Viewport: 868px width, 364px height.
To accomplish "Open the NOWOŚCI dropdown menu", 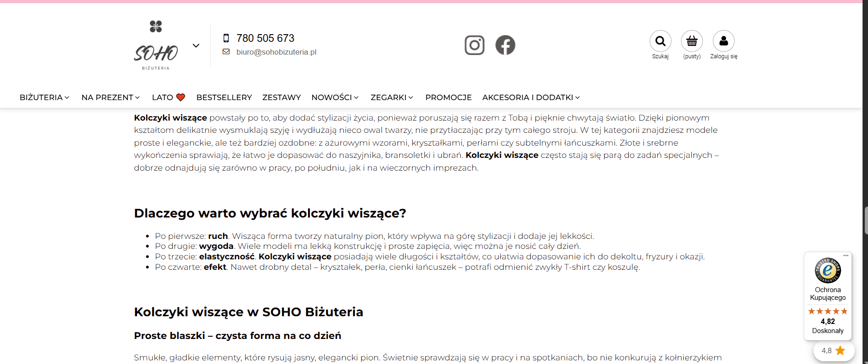I will click(335, 97).
